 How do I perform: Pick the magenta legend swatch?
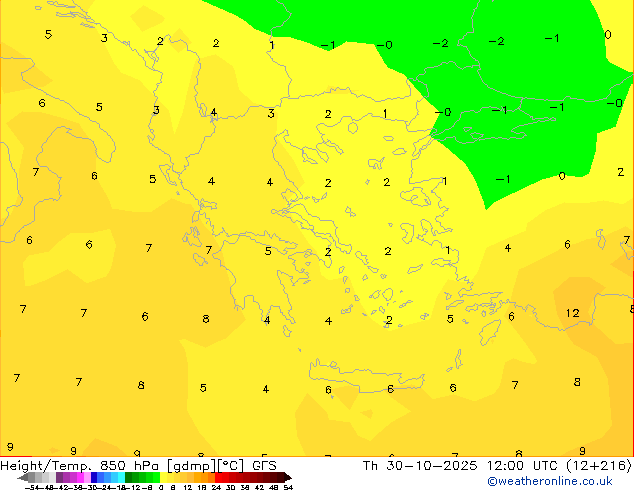(80, 477)
